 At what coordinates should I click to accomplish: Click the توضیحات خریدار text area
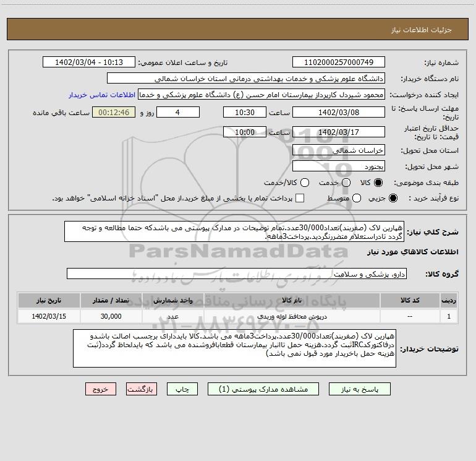point(234,348)
